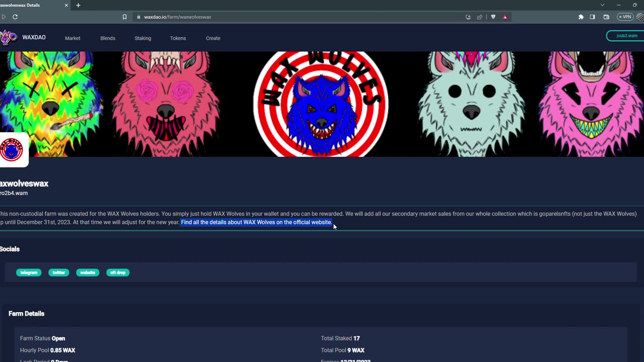
Task: Toggle the browser sidebar panel icon
Action: click(x=592, y=17)
